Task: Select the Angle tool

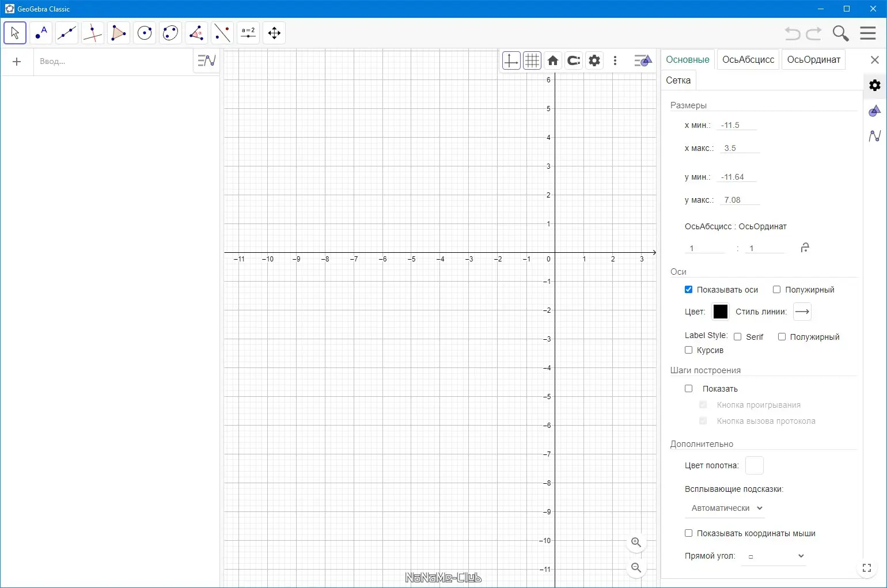Action: 196,33
